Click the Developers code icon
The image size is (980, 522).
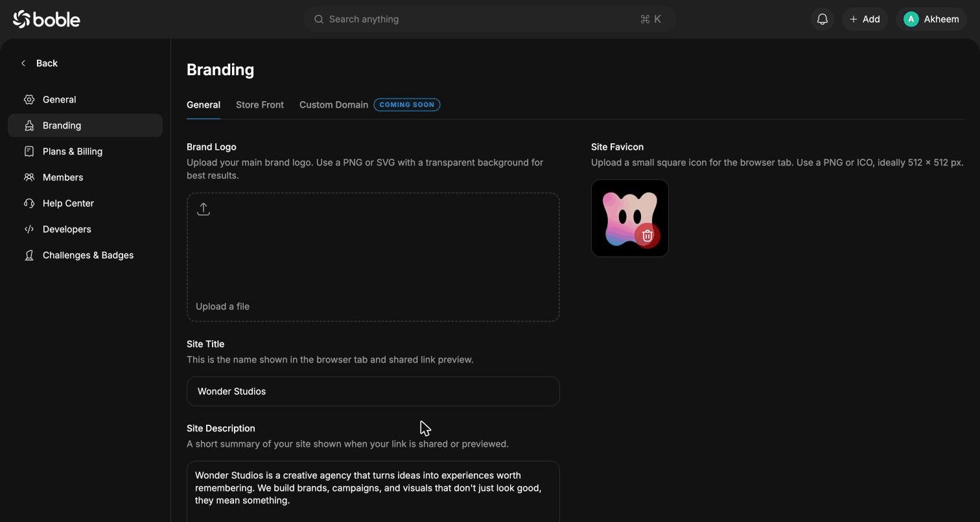(29, 229)
